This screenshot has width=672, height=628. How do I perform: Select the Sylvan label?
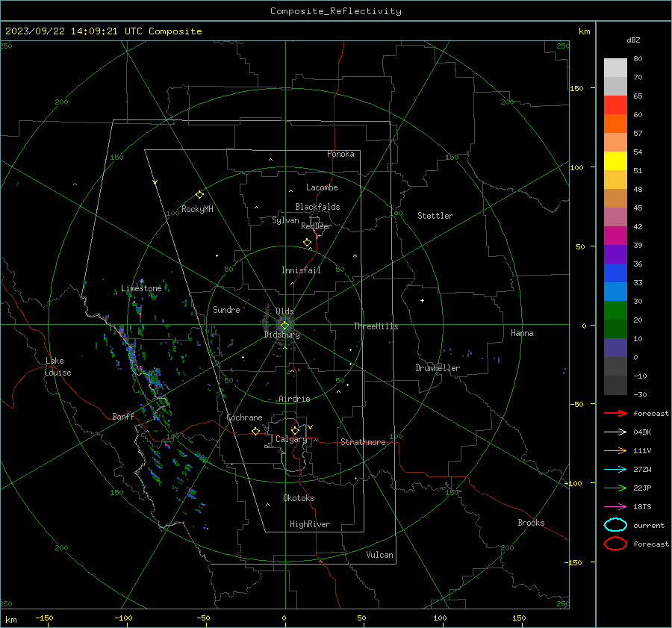[285, 220]
